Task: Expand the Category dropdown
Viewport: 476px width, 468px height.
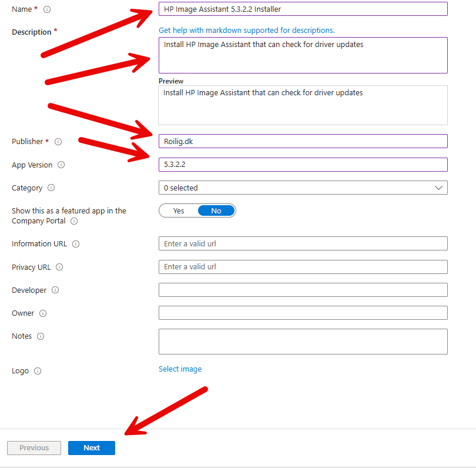Action: click(303, 188)
